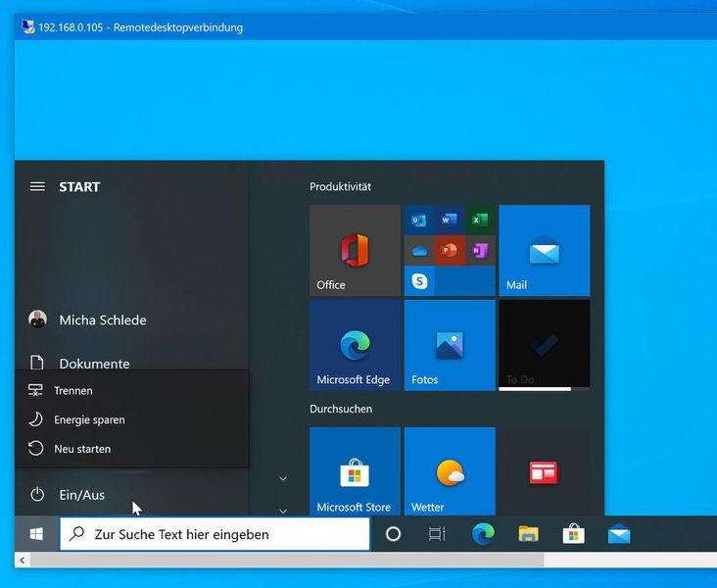Launch Skype from the Office folder tile
Screen dimensions: 717x588
coord(419,281)
